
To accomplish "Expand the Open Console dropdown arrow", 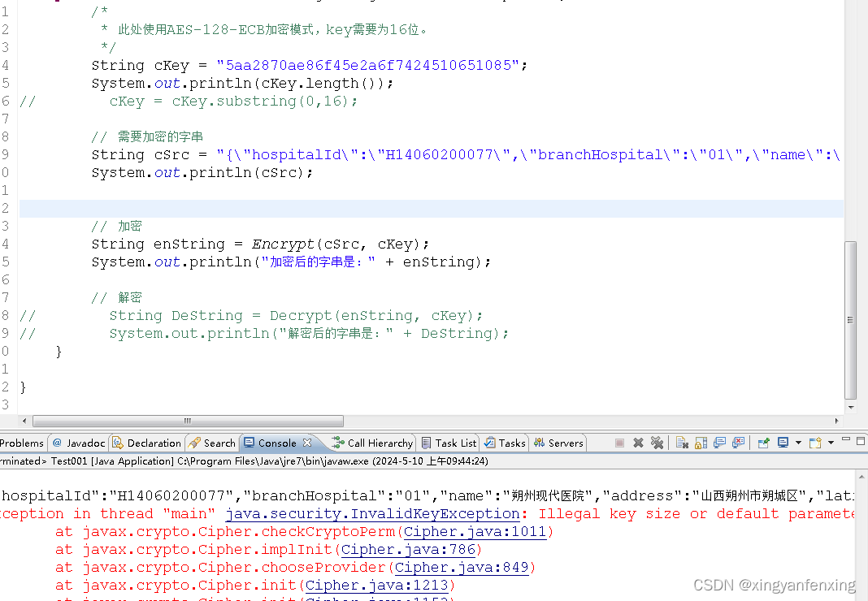I will [831, 443].
